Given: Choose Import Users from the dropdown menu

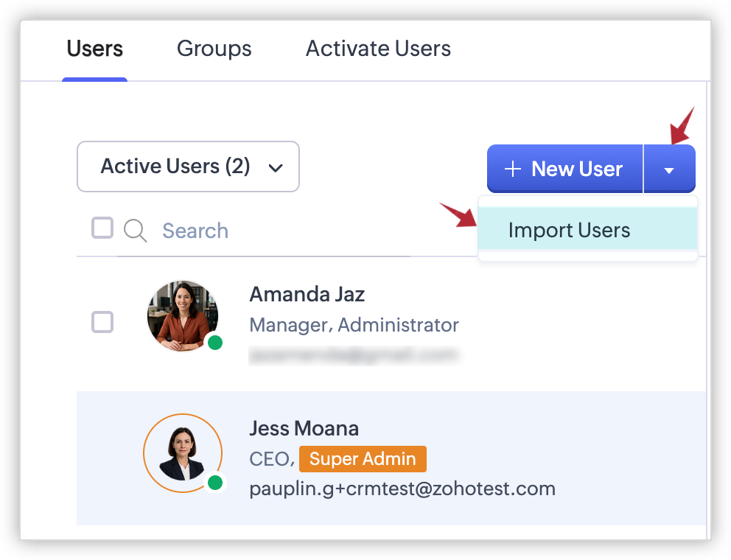Looking at the screenshot, I should point(569,230).
